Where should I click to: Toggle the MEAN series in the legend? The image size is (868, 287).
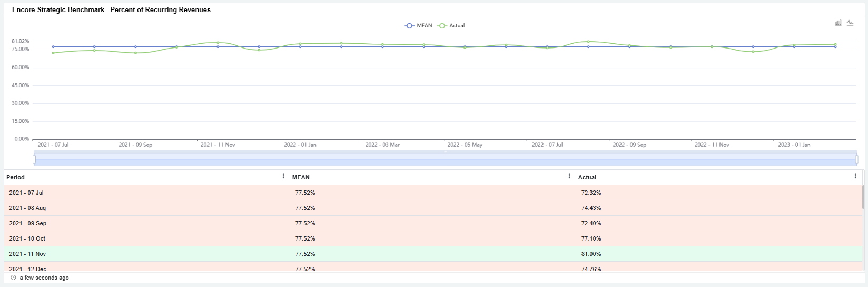418,25
